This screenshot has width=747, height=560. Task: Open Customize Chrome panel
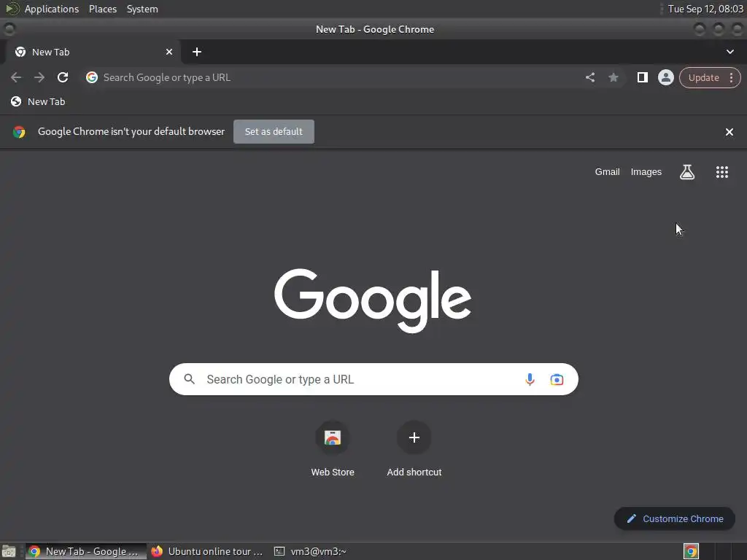[x=674, y=518]
